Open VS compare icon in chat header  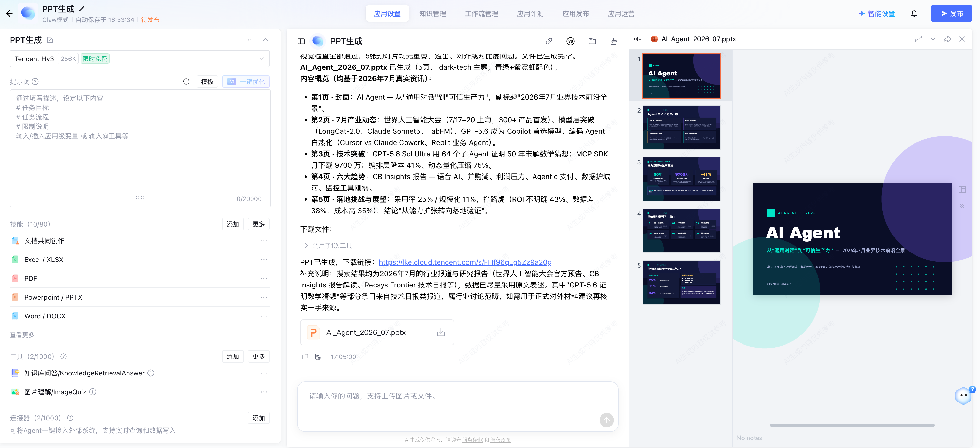pyautogui.click(x=570, y=41)
